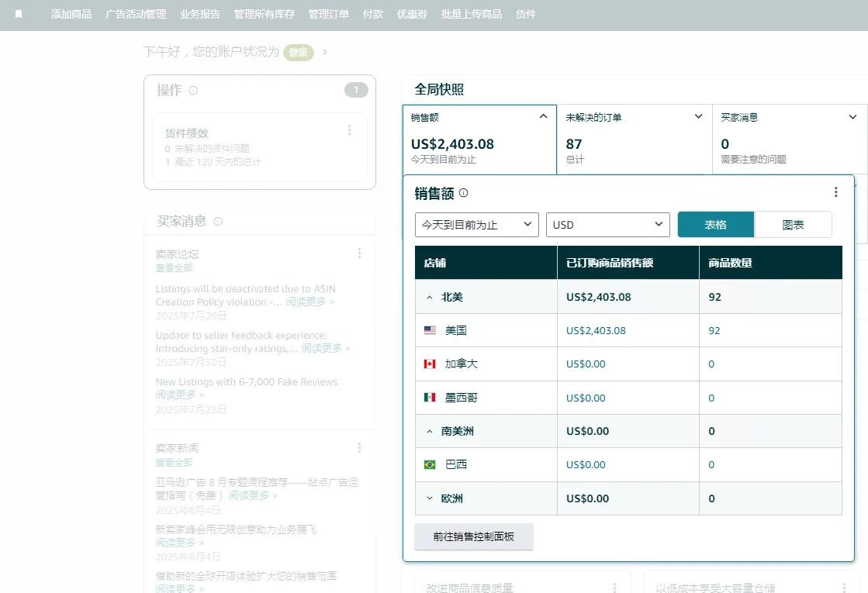This screenshot has width=868, height=593.
Task: Click the Mexico flag icon
Action: (x=430, y=397)
